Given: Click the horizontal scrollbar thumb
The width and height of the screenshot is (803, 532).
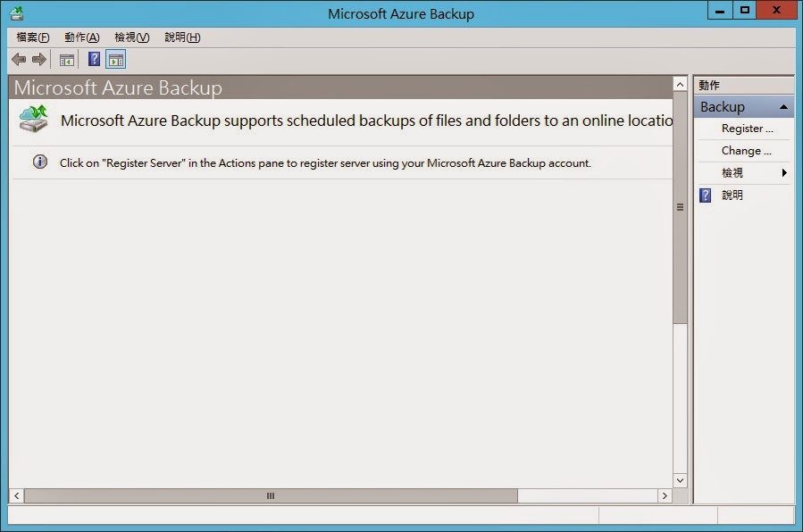Looking at the screenshot, I should (271, 495).
